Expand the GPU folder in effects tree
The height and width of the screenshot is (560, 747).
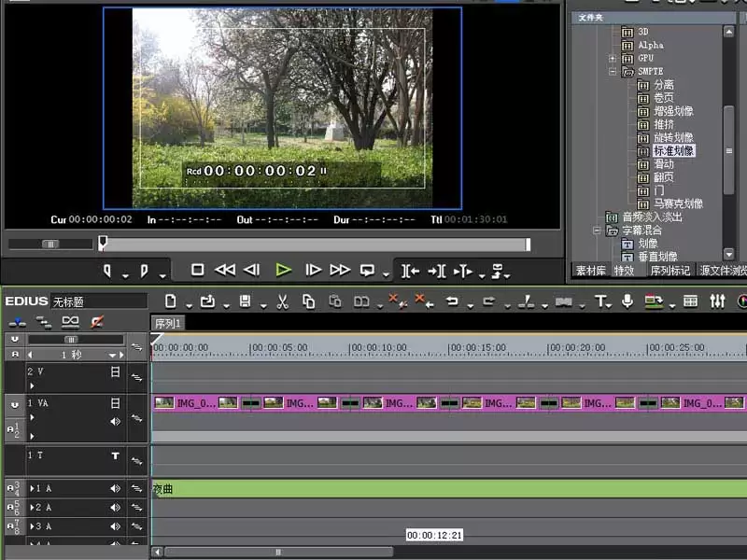(x=613, y=59)
